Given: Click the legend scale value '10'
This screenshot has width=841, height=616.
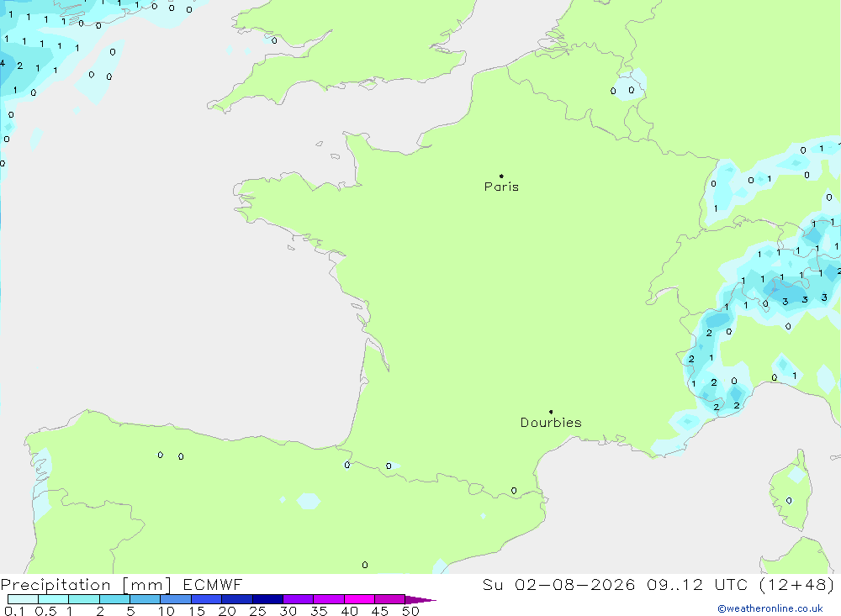Looking at the screenshot, I should pos(167,611).
